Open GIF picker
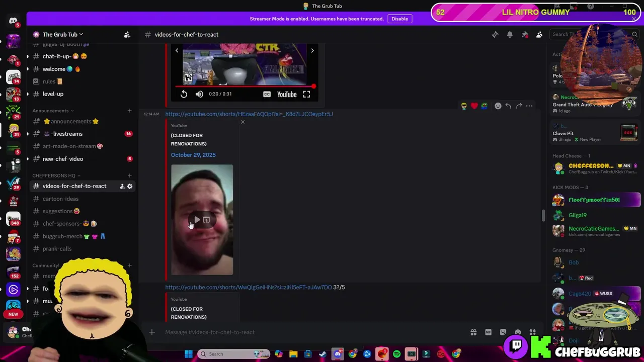This screenshot has height=362, width=644. 488,332
